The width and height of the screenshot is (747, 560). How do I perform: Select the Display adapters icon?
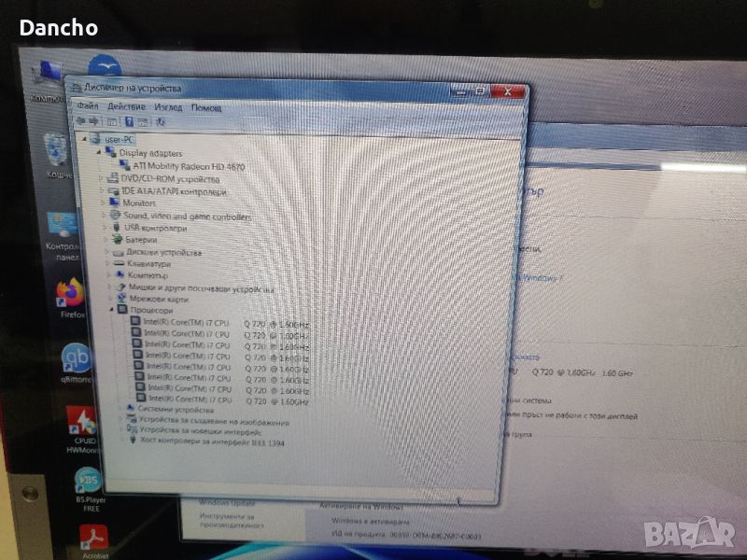coord(110,152)
